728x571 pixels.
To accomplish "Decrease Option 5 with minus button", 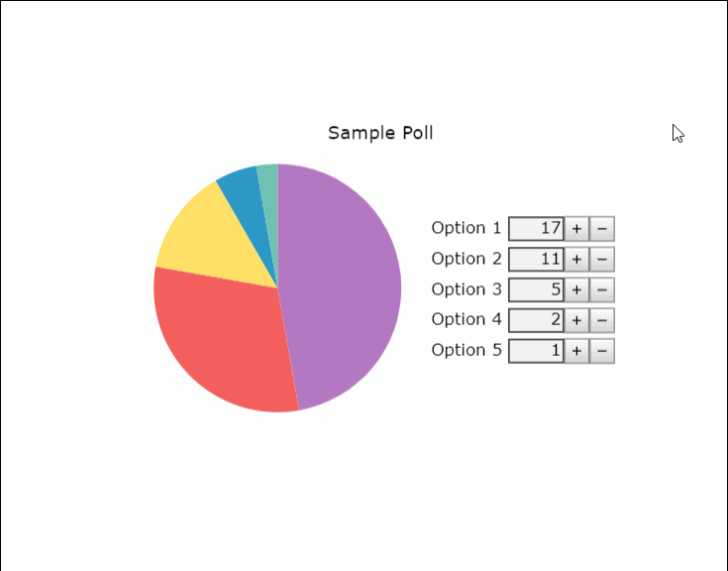I will [x=602, y=351].
